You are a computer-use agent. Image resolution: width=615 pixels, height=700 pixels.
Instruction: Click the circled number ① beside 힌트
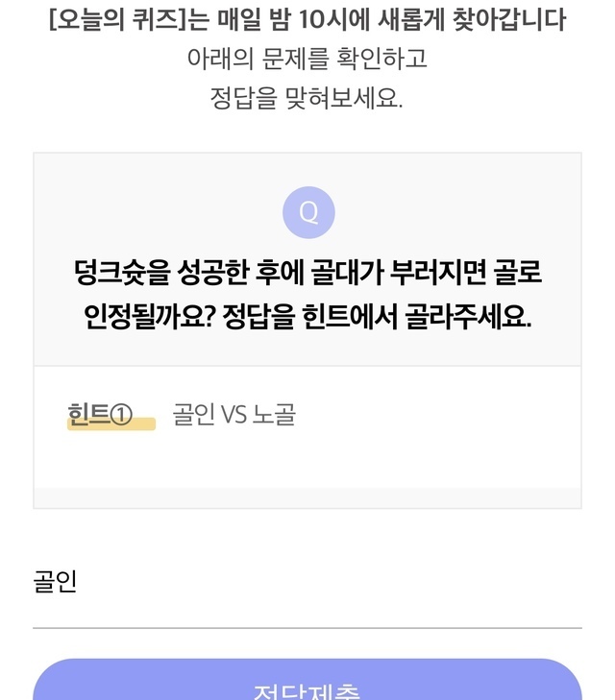pyautogui.click(x=121, y=415)
